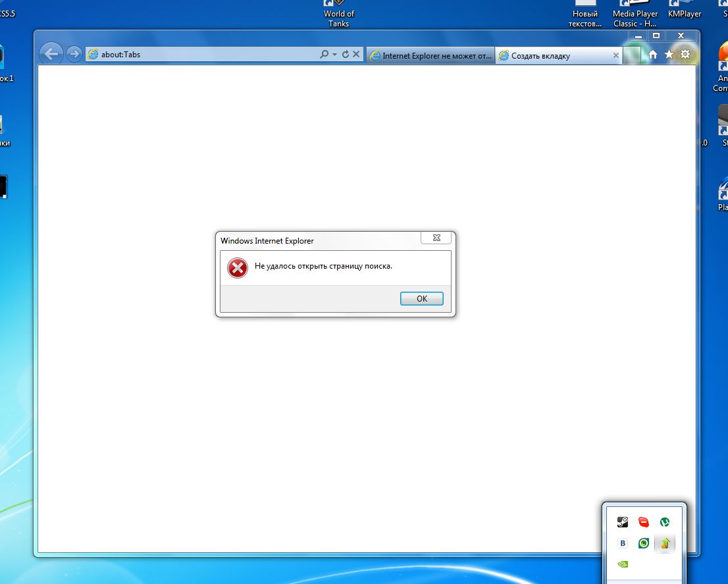Click the red error icon in the dialog
Viewport: 728px width, 584px height.
pos(237,268)
